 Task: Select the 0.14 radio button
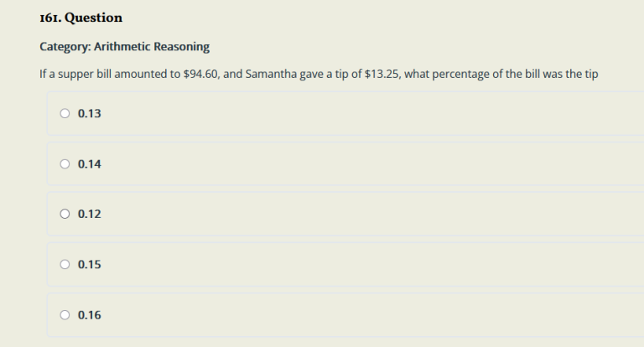coord(65,164)
